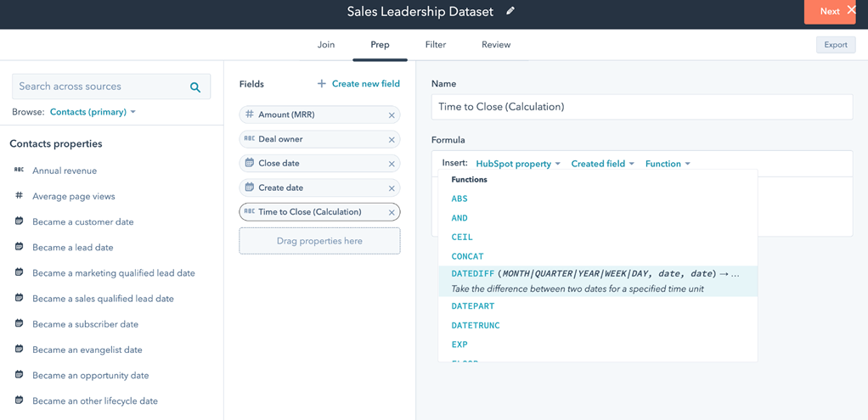Open the Created field dropdown
Screen dimensions: 868x420
click(602, 164)
